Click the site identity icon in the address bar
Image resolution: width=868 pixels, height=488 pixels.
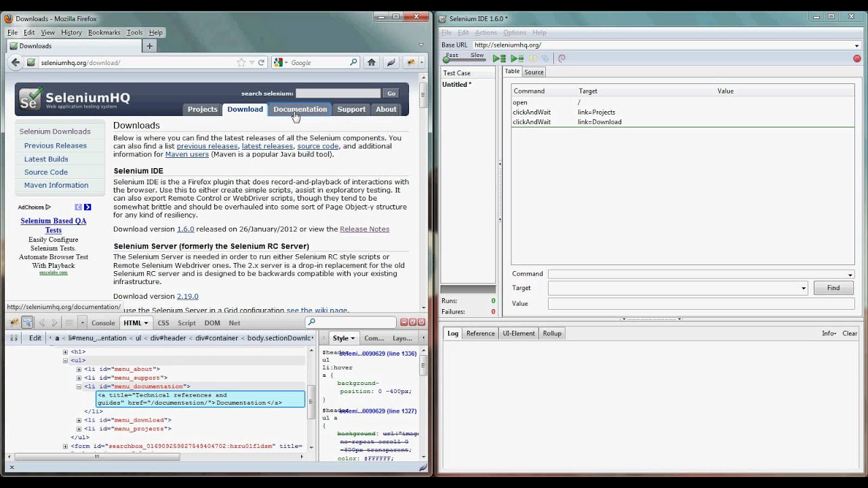point(31,62)
